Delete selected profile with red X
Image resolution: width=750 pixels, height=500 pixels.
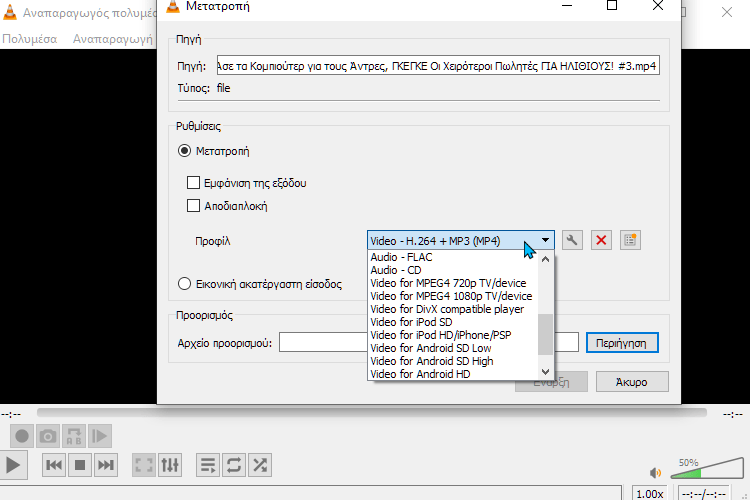[601, 240]
